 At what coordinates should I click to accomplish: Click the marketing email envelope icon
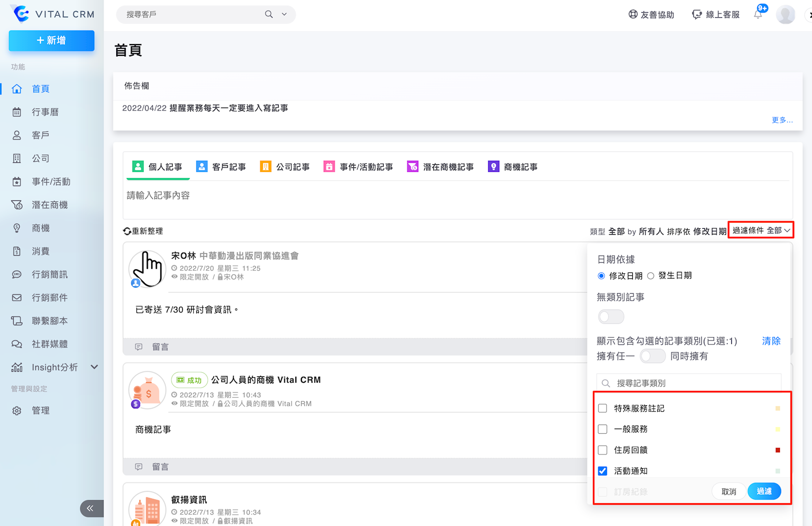(x=17, y=298)
